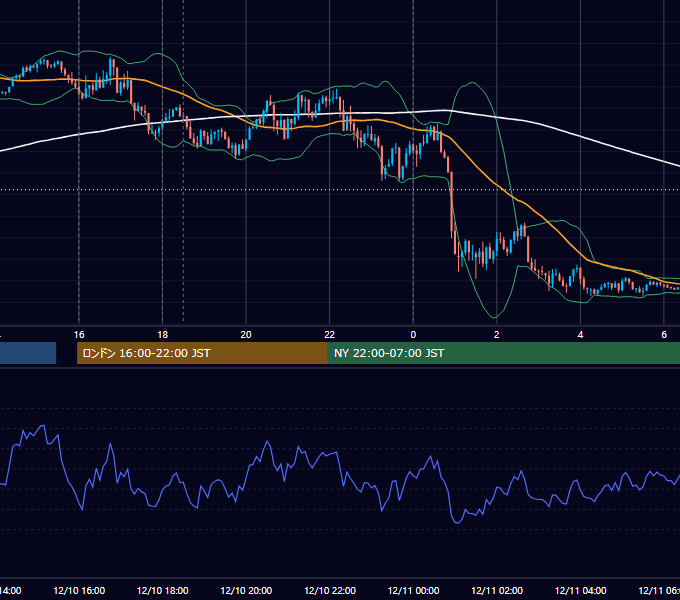Click the London 16:00-22:00 JST session bar
680x600 pixels.
(202, 353)
